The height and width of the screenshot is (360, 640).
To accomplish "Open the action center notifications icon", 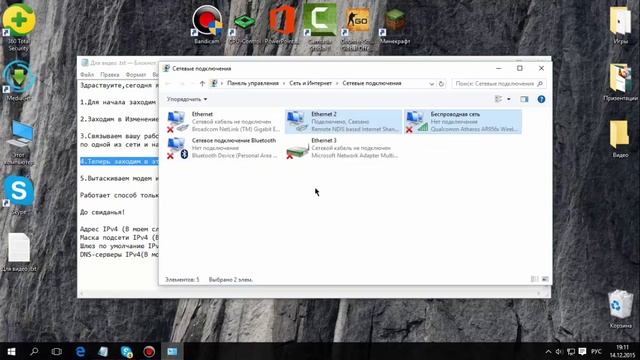I will click(x=582, y=351).
